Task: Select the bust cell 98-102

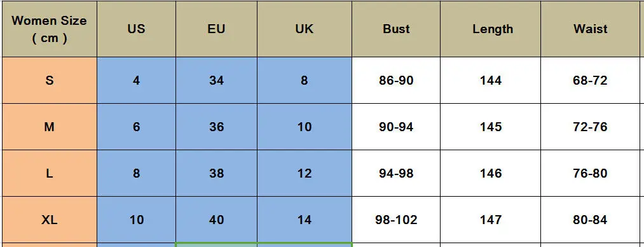Action: coord(396,220)
